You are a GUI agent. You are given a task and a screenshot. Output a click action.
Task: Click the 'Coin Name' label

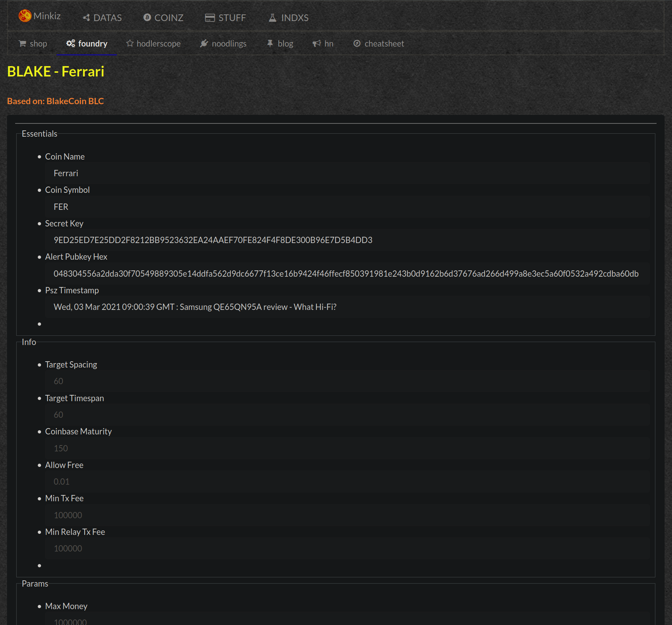coord(65,157)
